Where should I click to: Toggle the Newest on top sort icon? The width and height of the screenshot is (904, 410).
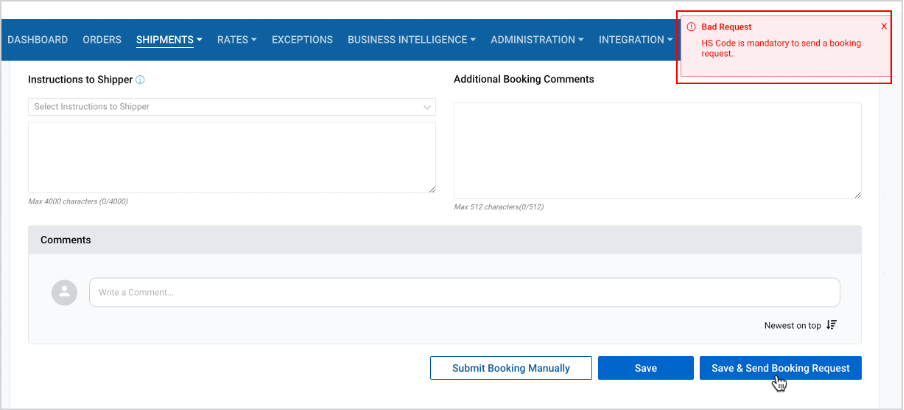tap(831, 325)
